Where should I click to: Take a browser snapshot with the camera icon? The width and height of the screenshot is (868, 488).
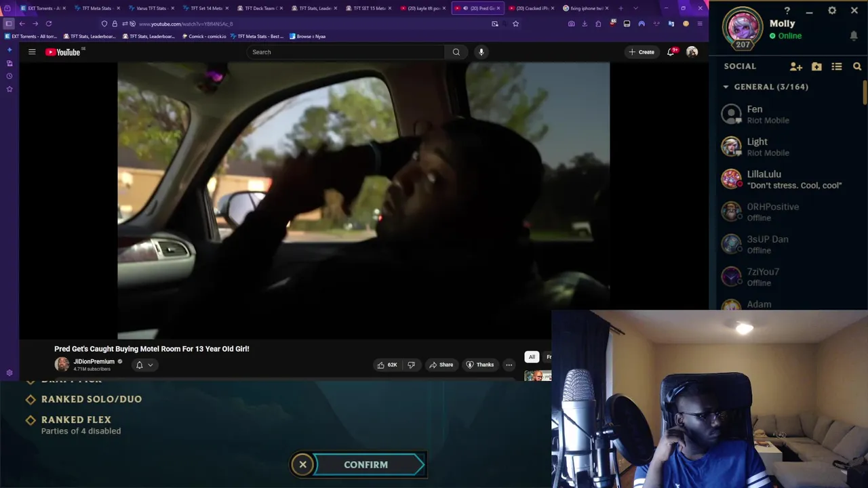[x=572, y=24]
